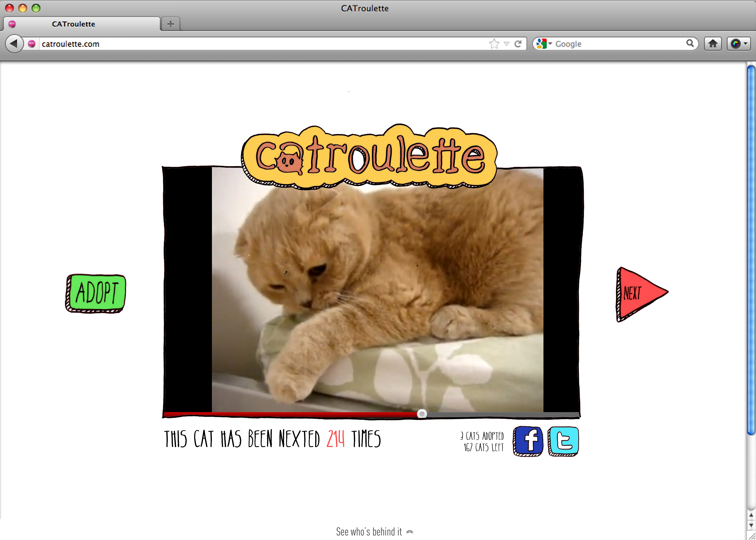Share on Facebook icon
The image size is (756, 540).
[528, 441]
